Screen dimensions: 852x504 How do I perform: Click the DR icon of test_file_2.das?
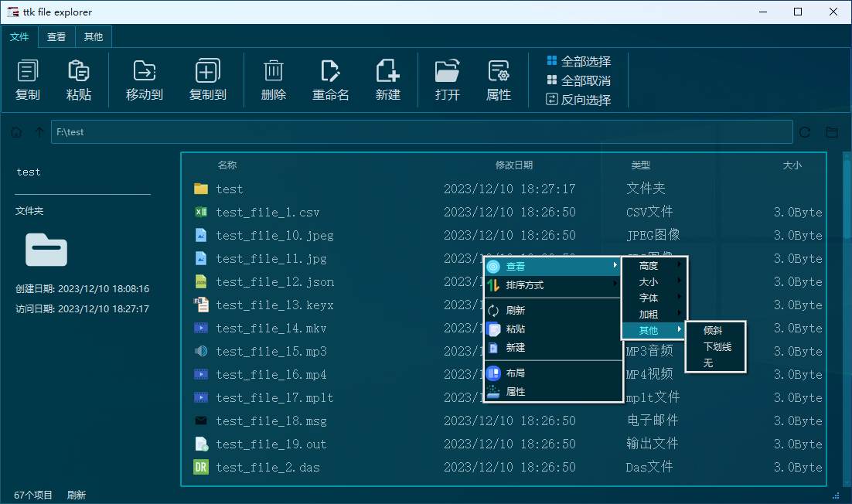pos(201,467)
